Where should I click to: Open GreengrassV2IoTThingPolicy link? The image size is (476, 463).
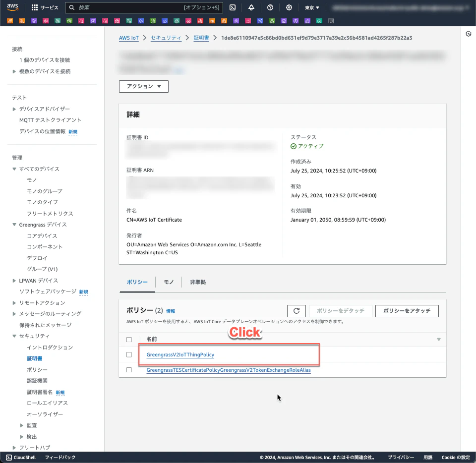coord(180,354)
